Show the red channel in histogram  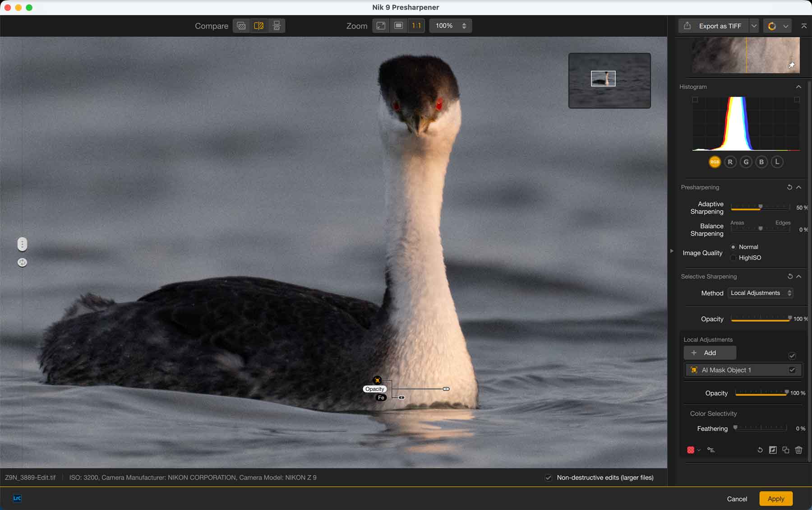click(730, 162)
